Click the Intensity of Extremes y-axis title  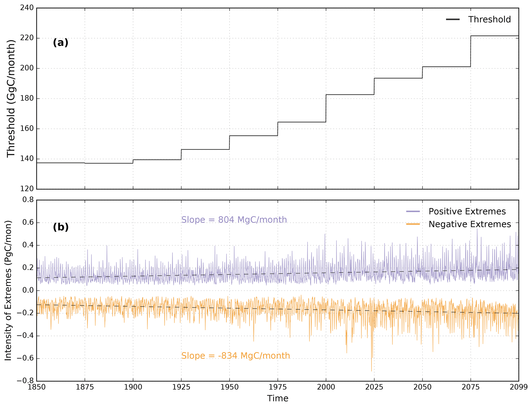8,290
